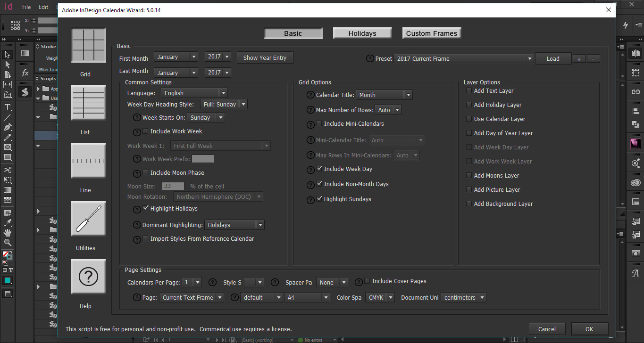
Task: Enable Add Holiday Layer checkbox
Action: click(469, 105)
